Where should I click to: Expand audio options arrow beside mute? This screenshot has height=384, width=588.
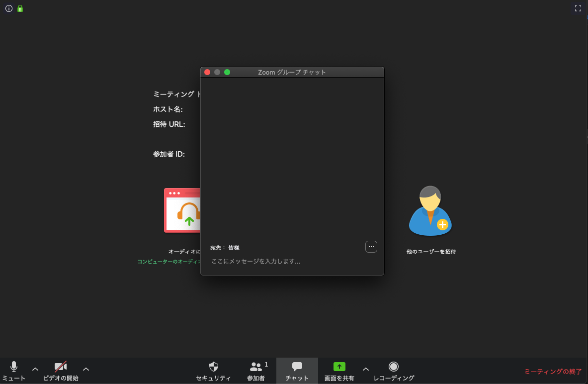coord(35,369)
